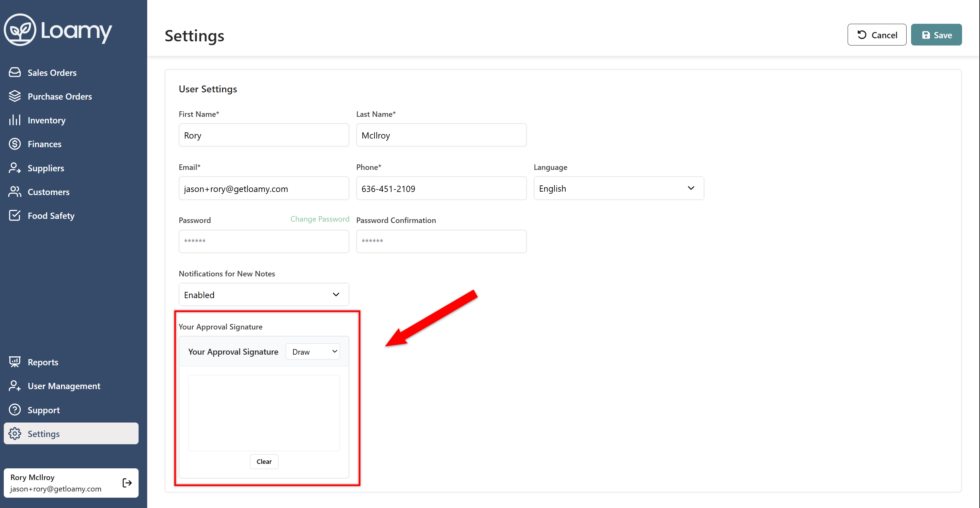Image resolution: width=980 pixels, height=508 pixels.
Task: Click the Password field
Action: pos(264,241)
